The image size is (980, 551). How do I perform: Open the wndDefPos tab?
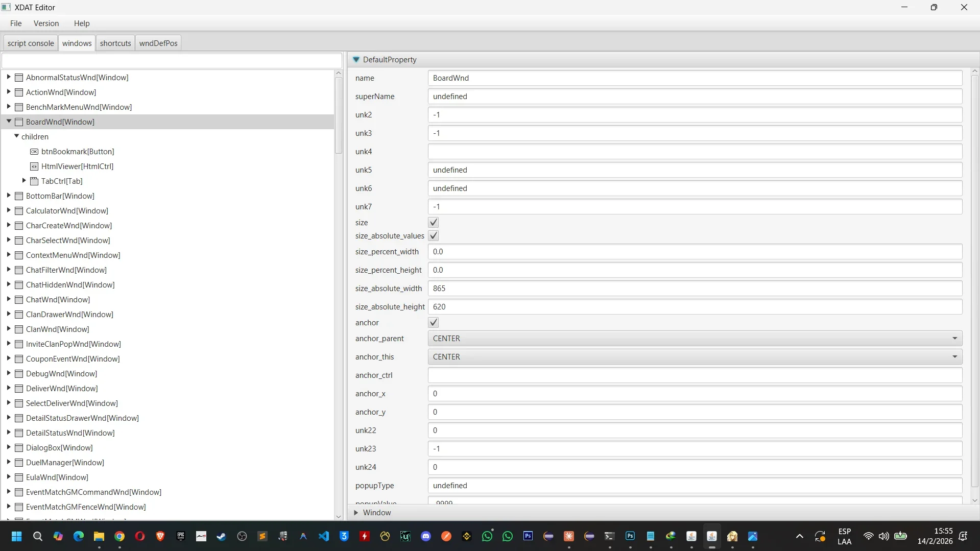point(158,43)
